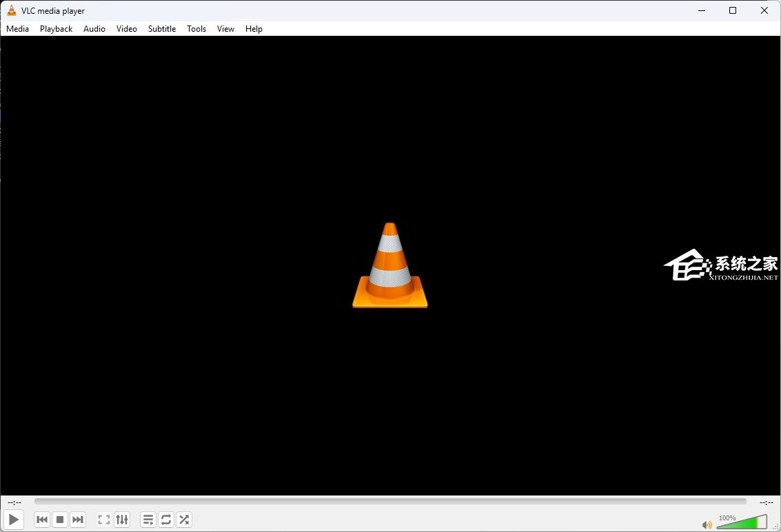Open extended settings equalizer icon
The height and width of the screenshot is (532, 781).
point(122,520)
